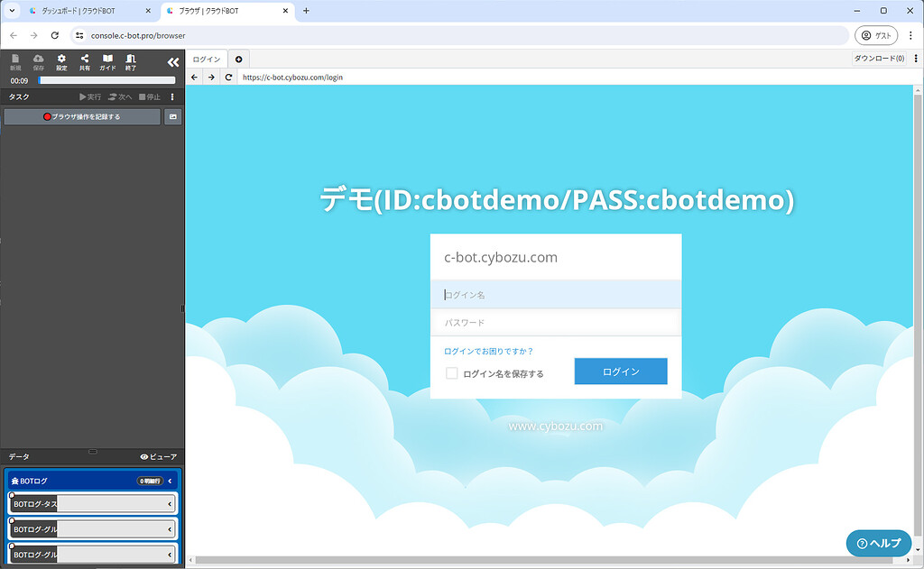The width and height of the screenshot is (924, 569).
Task: Click the embedded browser back arrow
Action: [x=194, y=78]
